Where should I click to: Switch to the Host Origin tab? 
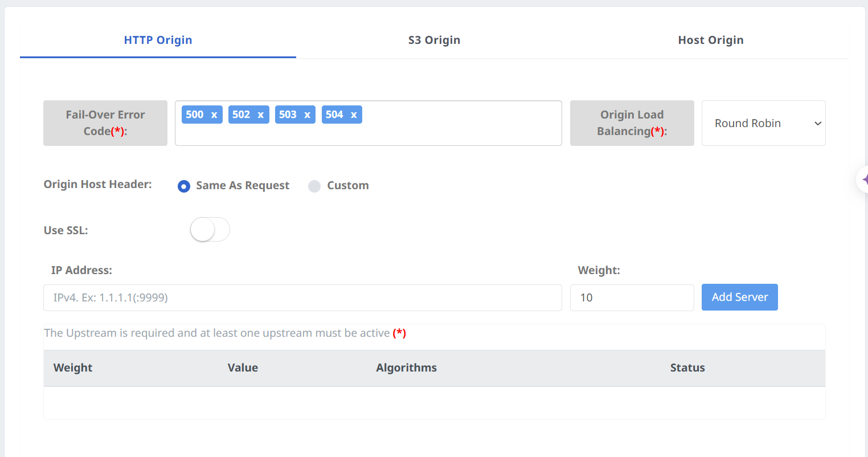coord(710,40)
